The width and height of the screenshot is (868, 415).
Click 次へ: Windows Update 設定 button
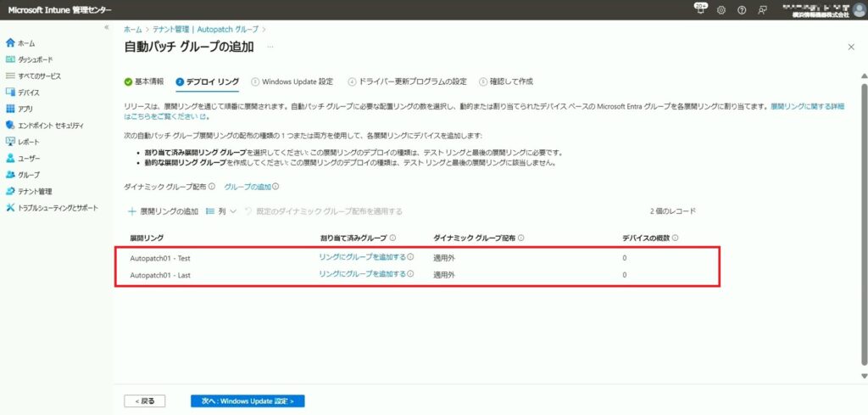click(x=247, y=401)
